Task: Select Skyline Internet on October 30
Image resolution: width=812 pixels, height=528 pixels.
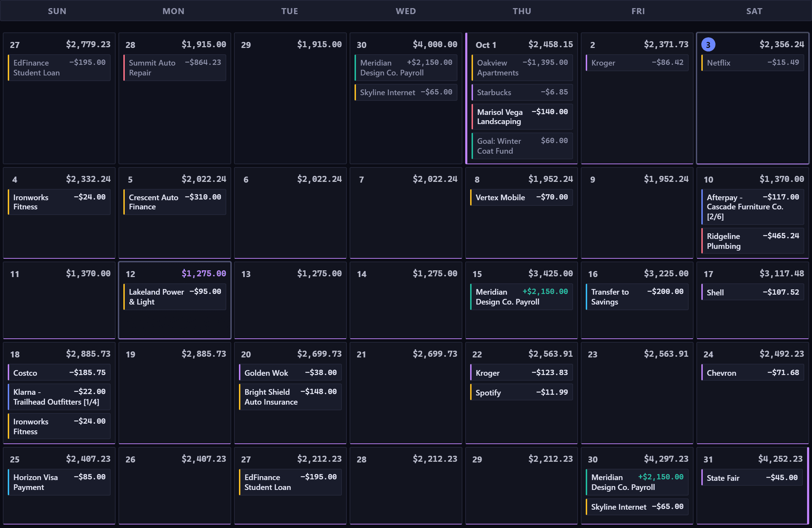Action: pyautogui.click(x=637, y=507)
